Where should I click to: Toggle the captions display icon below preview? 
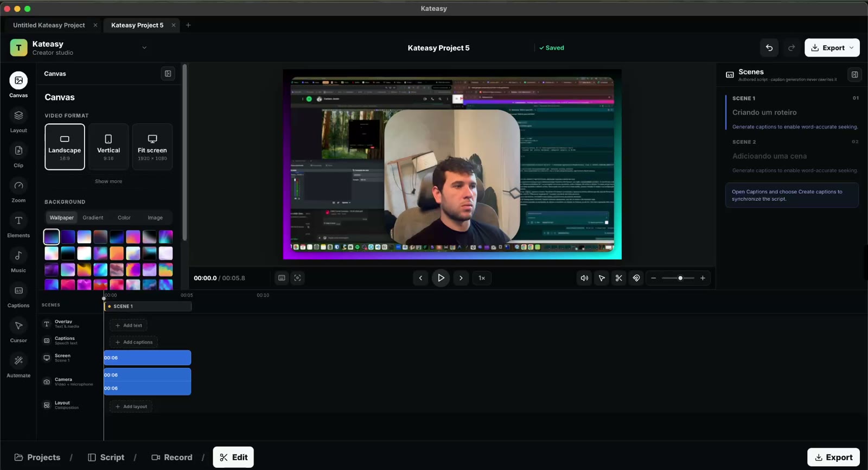(282, 278)
